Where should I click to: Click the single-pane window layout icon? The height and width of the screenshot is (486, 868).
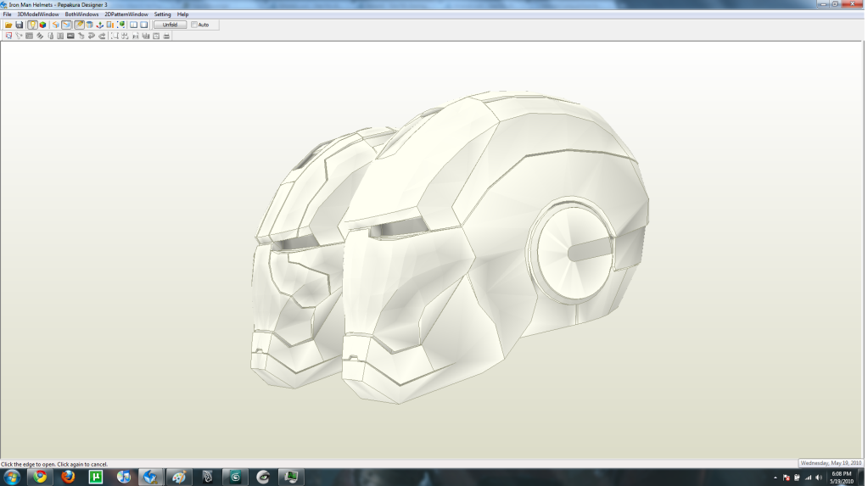tap(144, 25)
